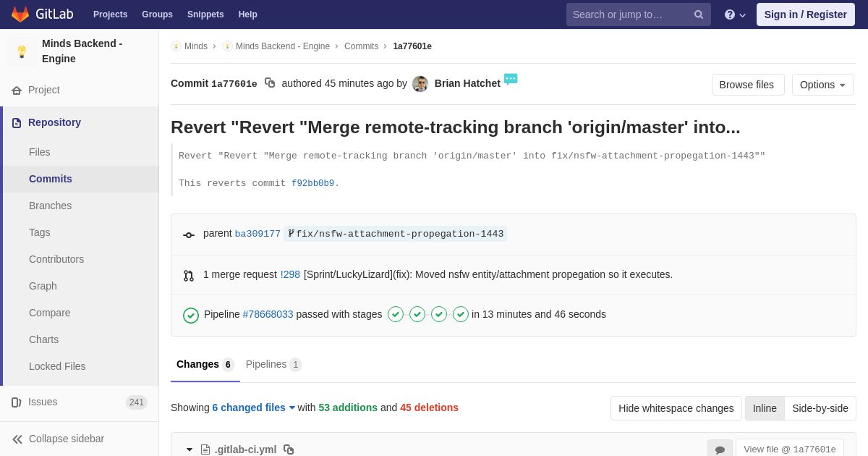The width and height of the screenshot is (868, 456).
Task: Open parent commit ba309177 link
Action: pos(258,234)
